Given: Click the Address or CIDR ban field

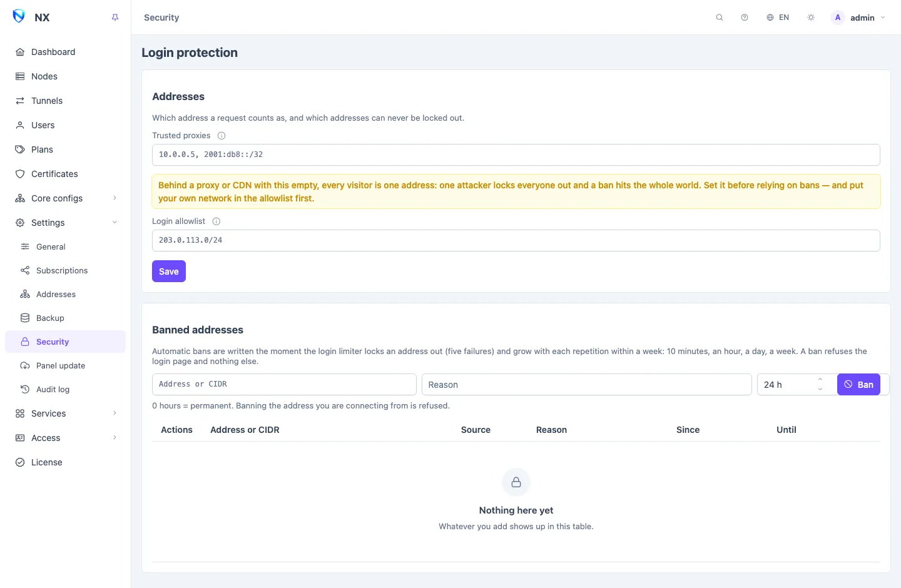Looking at the screenshot, I should coord(284,384).
